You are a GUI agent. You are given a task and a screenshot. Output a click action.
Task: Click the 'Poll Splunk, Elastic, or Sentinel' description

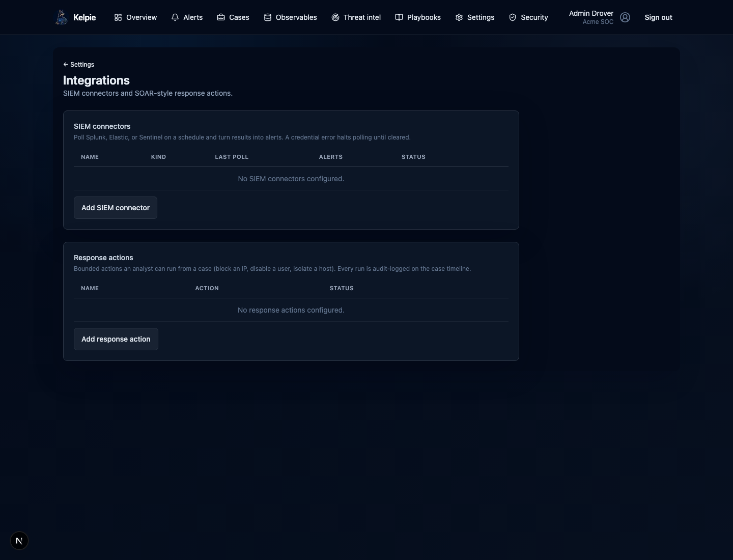(242, 137)
